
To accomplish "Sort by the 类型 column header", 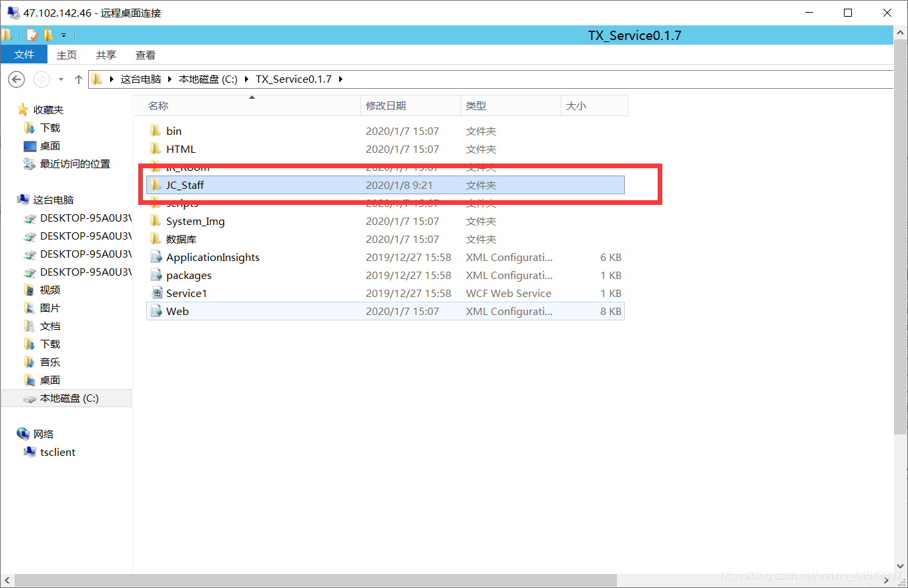I will point(511,105).
